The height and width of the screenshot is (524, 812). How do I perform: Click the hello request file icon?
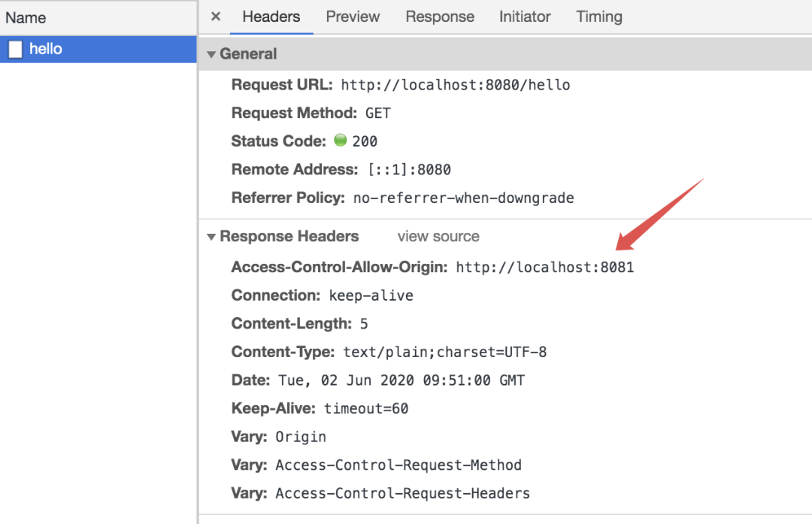16,49
